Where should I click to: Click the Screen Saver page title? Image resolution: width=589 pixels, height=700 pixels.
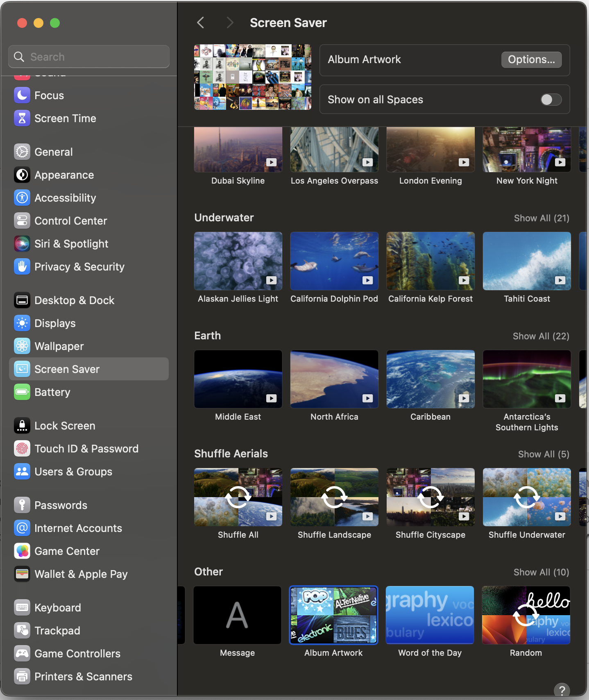[x=288, y=23]
